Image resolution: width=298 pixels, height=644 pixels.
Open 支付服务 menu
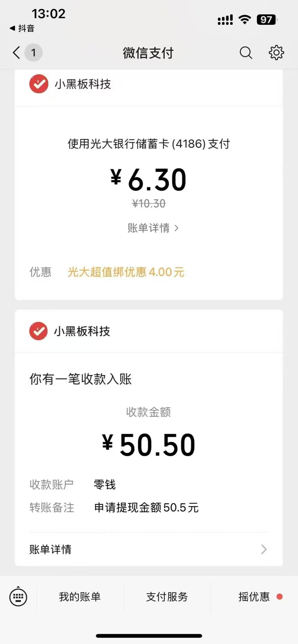[x=167, y=597]
